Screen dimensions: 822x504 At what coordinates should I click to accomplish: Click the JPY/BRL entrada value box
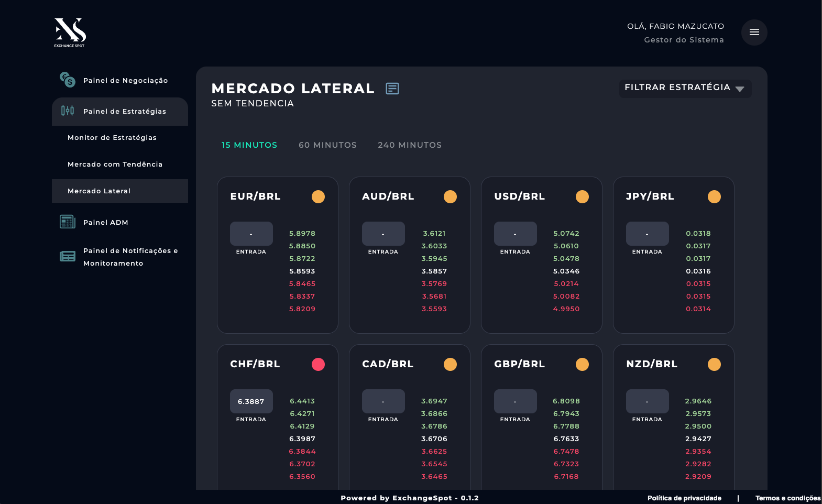648,234
